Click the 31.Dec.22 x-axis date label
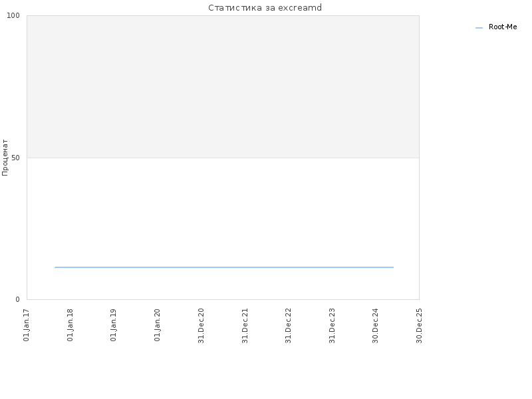Viewport: 532px width, 399px height. tap(289, 325)
